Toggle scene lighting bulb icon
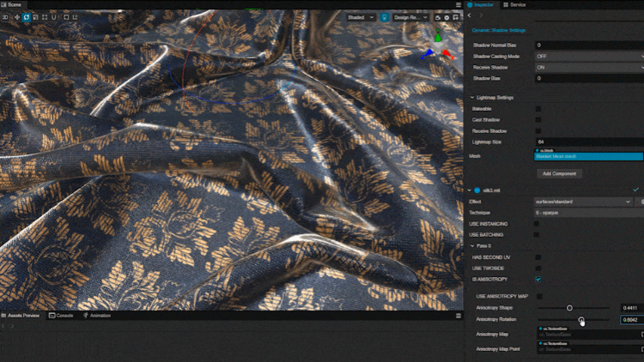Screen dimensions: 644x362 click(385, 17)
